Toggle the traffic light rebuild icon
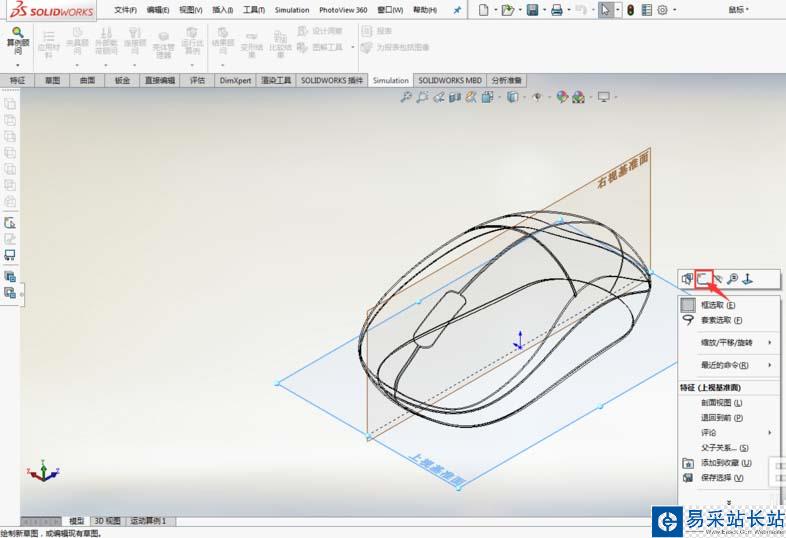This screenshot has width=786, height=538. tap(630, 10)
